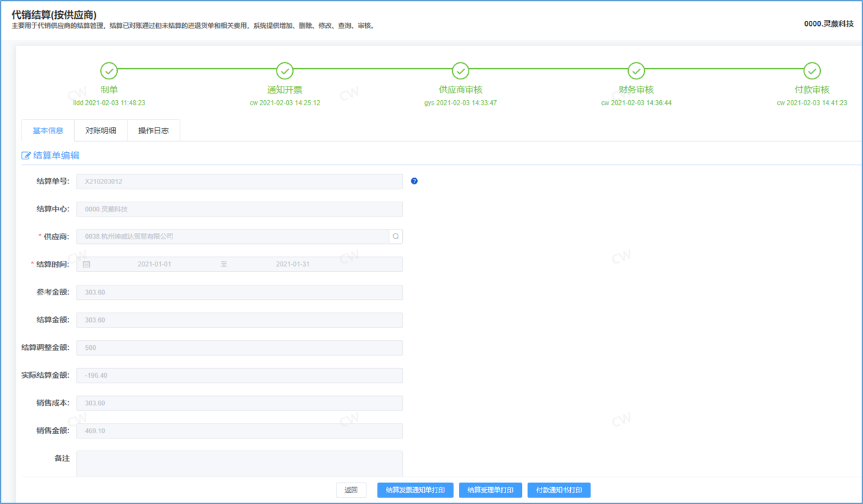Click the calendar icon in 结算时间
The image size is (863, 504).
pos(87,265)
